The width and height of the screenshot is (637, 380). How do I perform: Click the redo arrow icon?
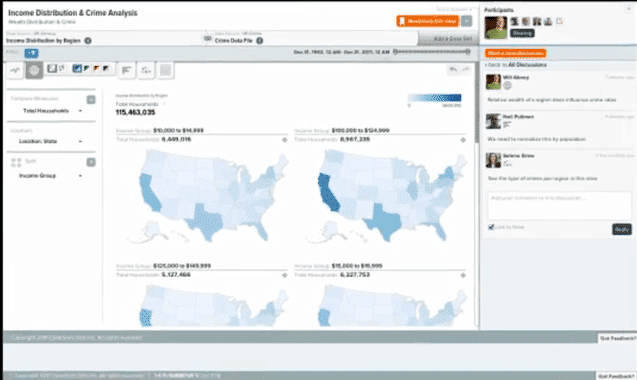click(x=466, y=69)
